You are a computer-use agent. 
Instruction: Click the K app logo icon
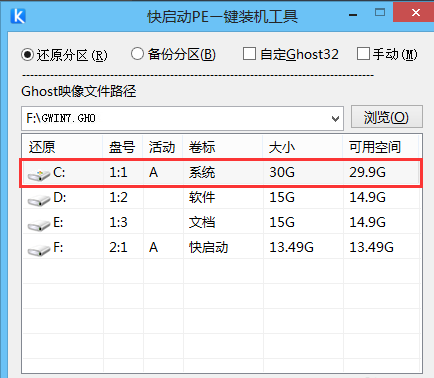pyautogui.click(x=18, y=16)
